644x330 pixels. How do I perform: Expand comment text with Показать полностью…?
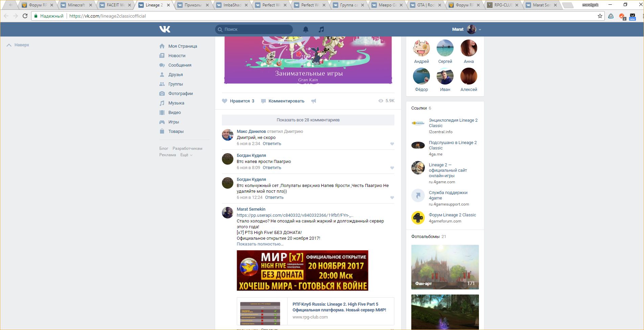pos(260,244)
